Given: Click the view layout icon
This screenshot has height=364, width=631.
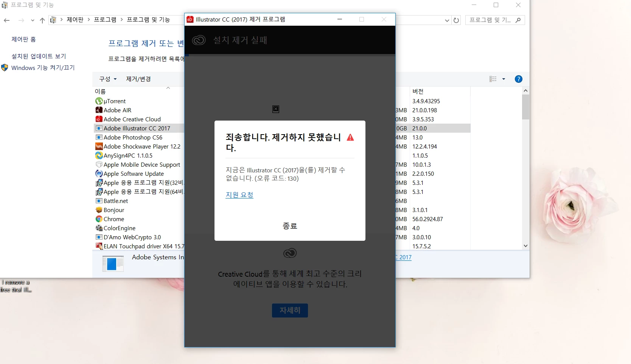Looking at the screenshot, I should pos(493,79).
